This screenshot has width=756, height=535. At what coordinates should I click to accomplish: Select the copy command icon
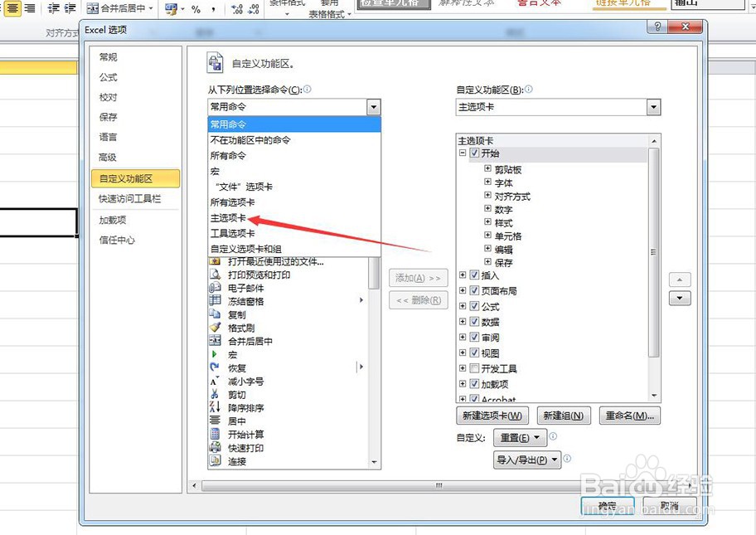click(215, 314)
